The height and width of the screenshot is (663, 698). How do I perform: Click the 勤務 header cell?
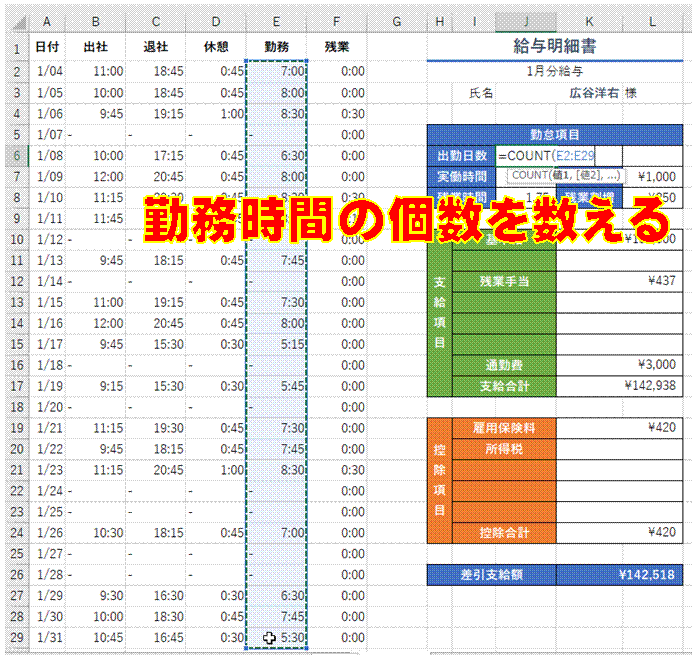coord(276,47)
